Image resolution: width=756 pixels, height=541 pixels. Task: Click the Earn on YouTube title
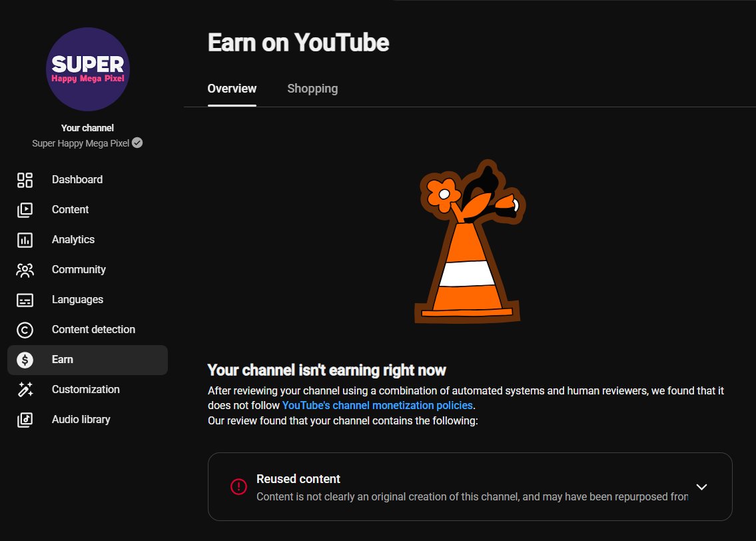point(298,43)
